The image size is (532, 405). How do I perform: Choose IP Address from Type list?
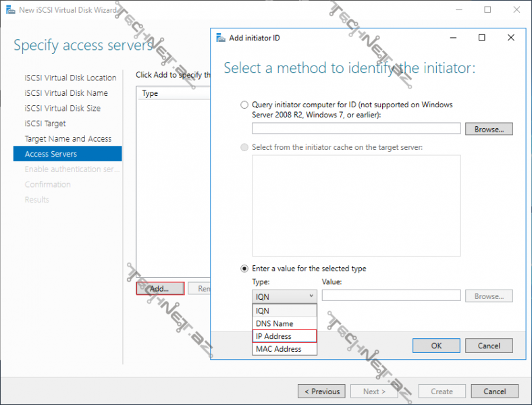[284, 336]
